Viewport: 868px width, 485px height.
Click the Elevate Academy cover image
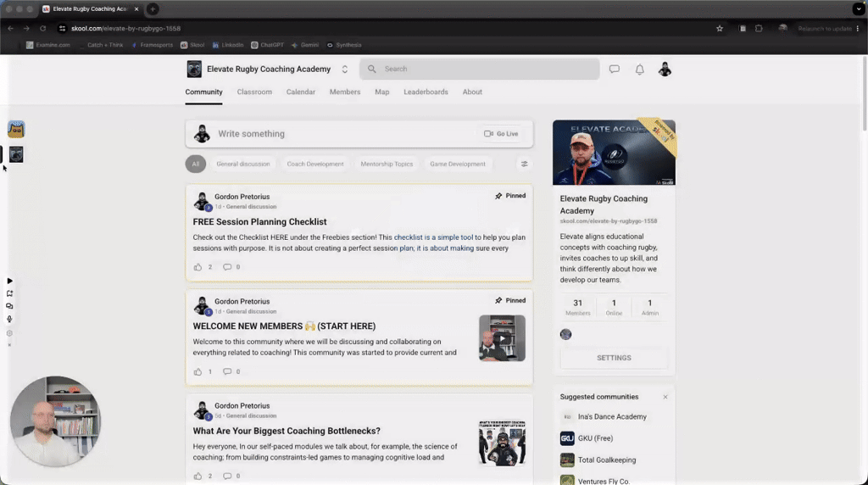click(x=614, y=153)
